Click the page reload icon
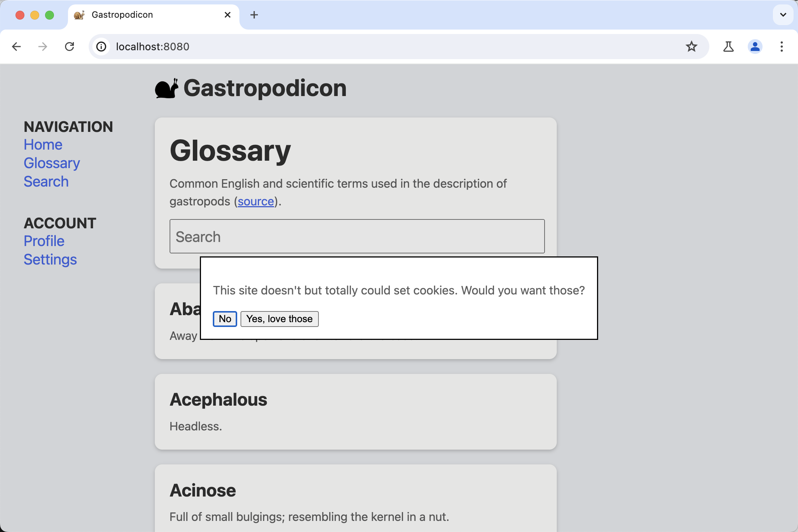This screenshot has height=532, width=798. [69, 47]
